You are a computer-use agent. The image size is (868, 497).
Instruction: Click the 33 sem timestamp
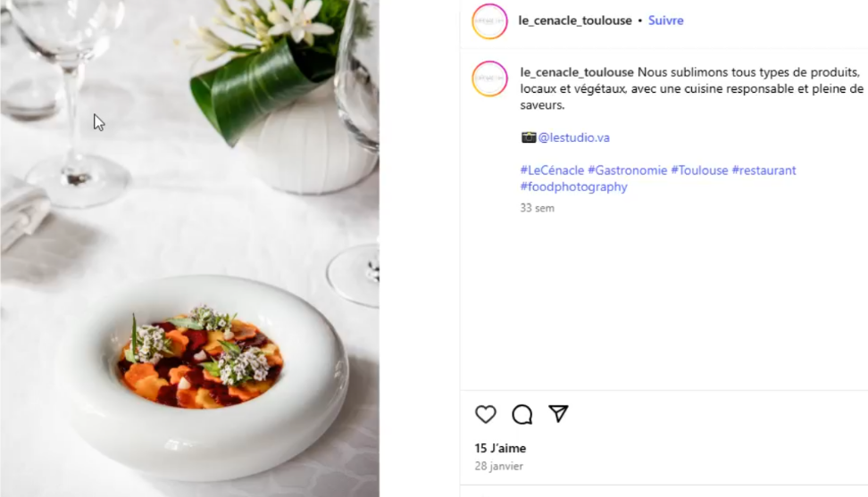tap(538, 208)
